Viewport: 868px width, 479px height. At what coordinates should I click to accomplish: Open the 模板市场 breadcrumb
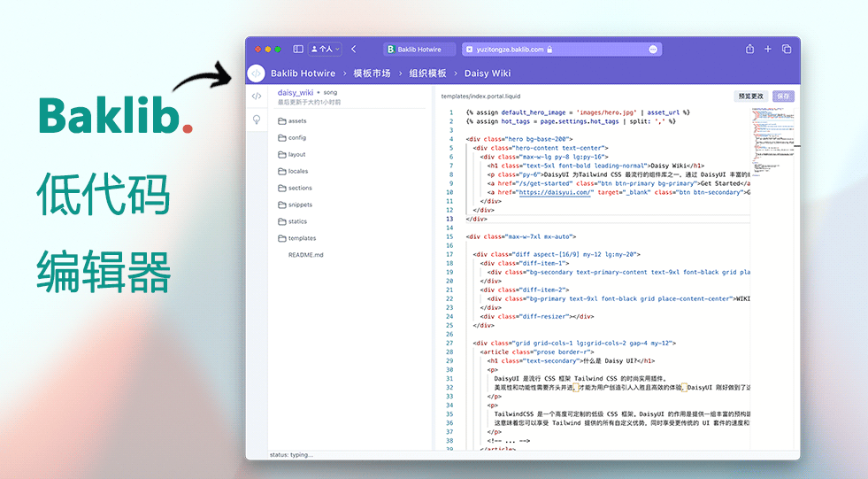pos(372,73)
